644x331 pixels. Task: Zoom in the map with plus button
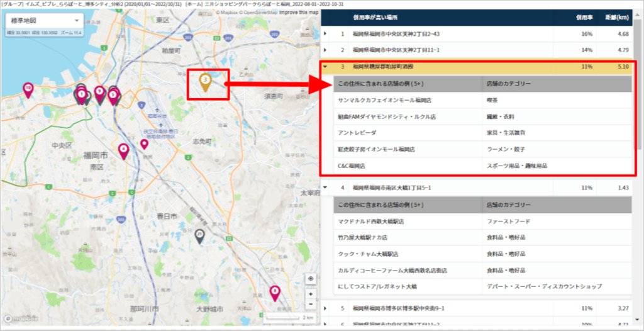pos(311,295)
